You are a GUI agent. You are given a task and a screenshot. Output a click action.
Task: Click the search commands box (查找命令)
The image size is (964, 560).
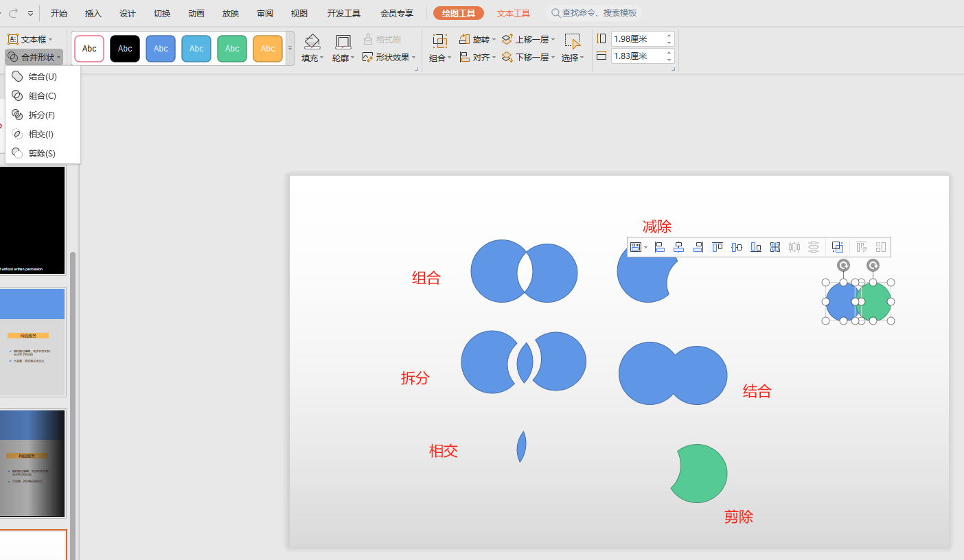pyautogui.click(x=594, y=13)
